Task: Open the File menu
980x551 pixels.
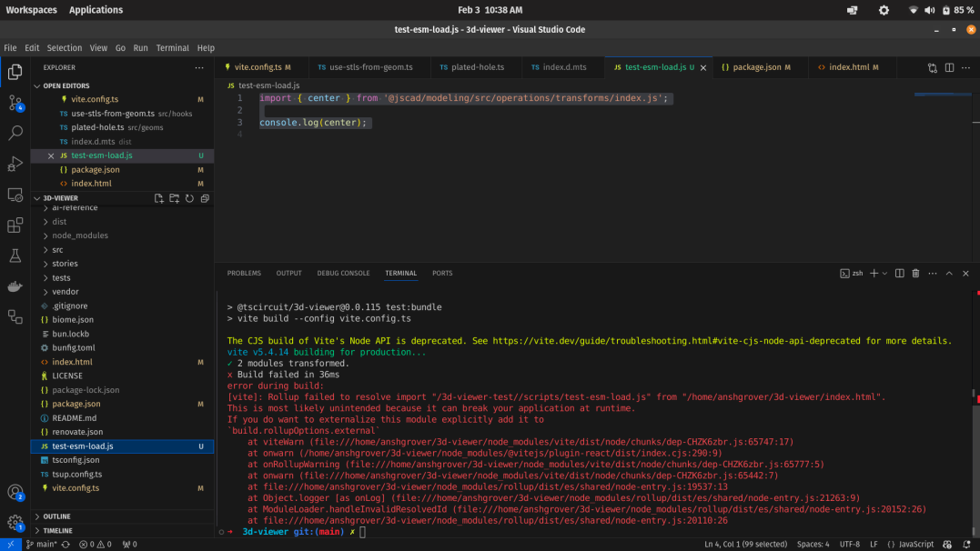Action: tap(10, 47)
